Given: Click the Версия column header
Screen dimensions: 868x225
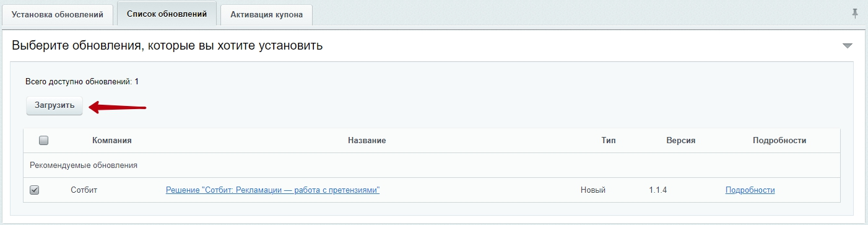Looking at the screenshot, I should (x=681, y=141).
